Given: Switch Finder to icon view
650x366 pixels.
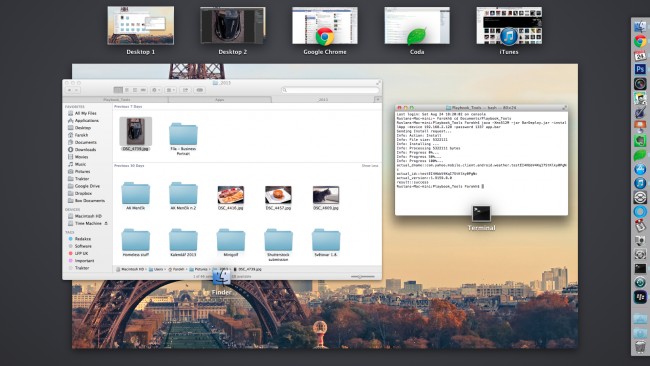Looking at the screenshot, I should [118, 90].
